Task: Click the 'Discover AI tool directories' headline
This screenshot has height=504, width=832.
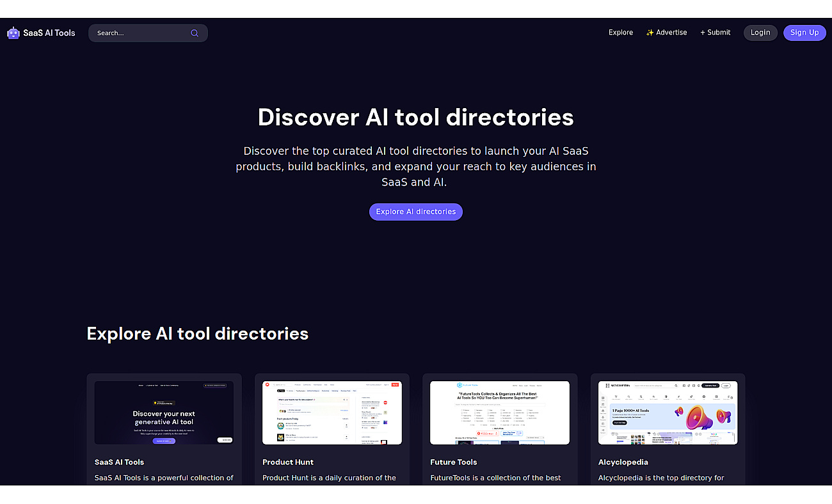Action: tap(416, 117)
